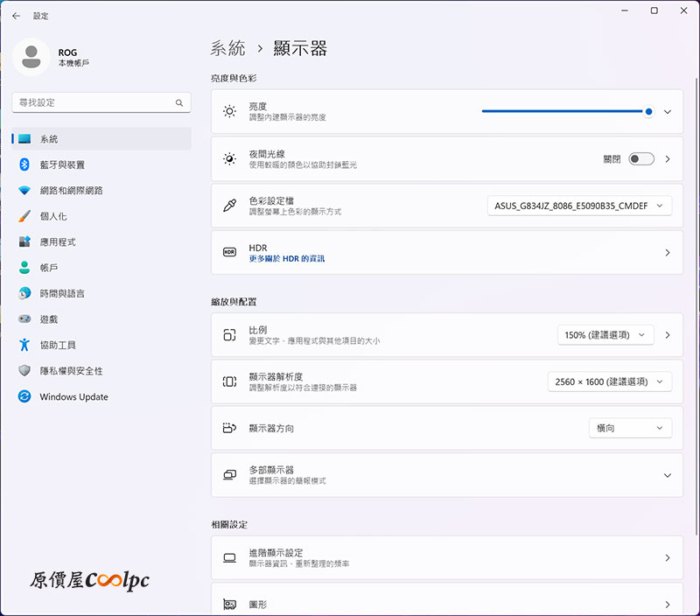Click 更多關於 HDR 的資訊 link

[x=287, y=259]
